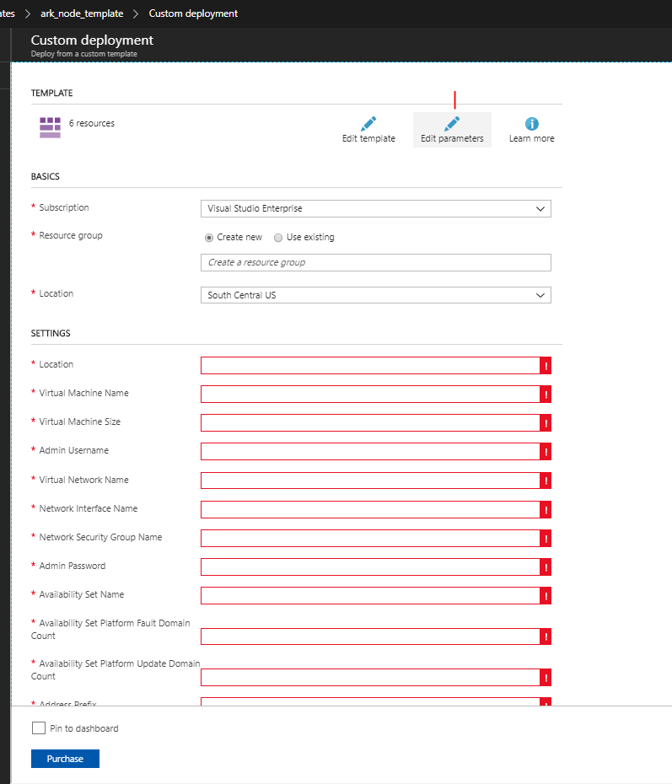This screenshot has width=672, height=784.
Task: Select the Create new radio button
Action: coord(209,238)
